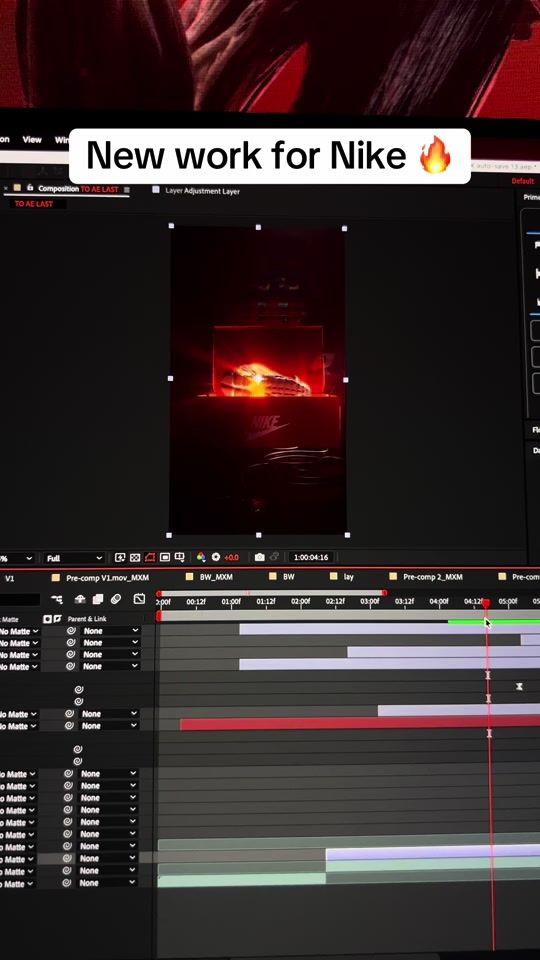
Task: Select the Default workspace
Action: (523, 181)
